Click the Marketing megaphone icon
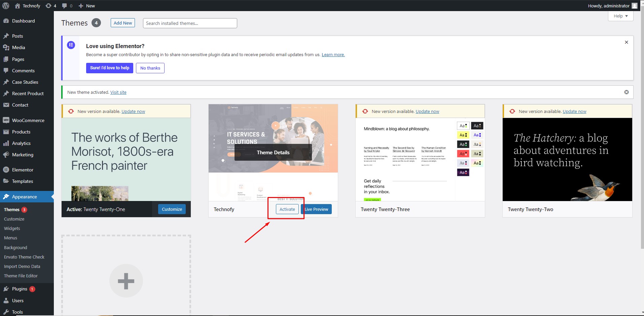Image resolution: width=644 pixels, height=316 pixels. (6, 155)
